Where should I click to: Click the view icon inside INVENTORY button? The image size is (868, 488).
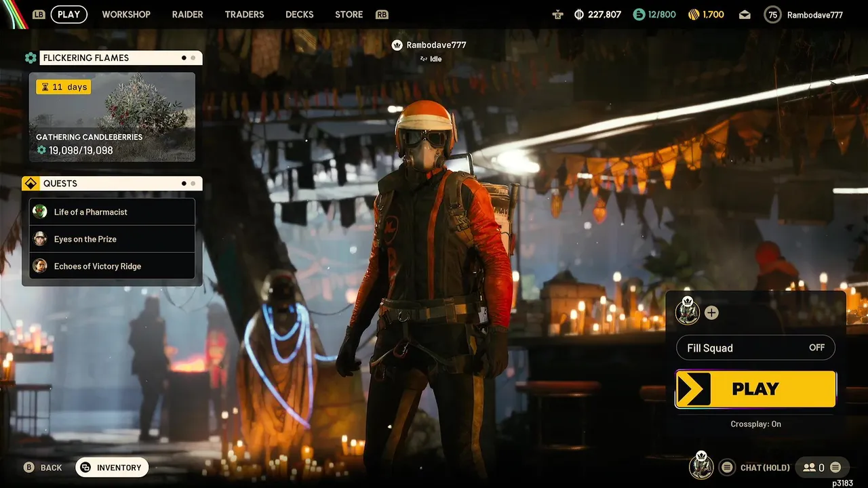click(85, 468)
